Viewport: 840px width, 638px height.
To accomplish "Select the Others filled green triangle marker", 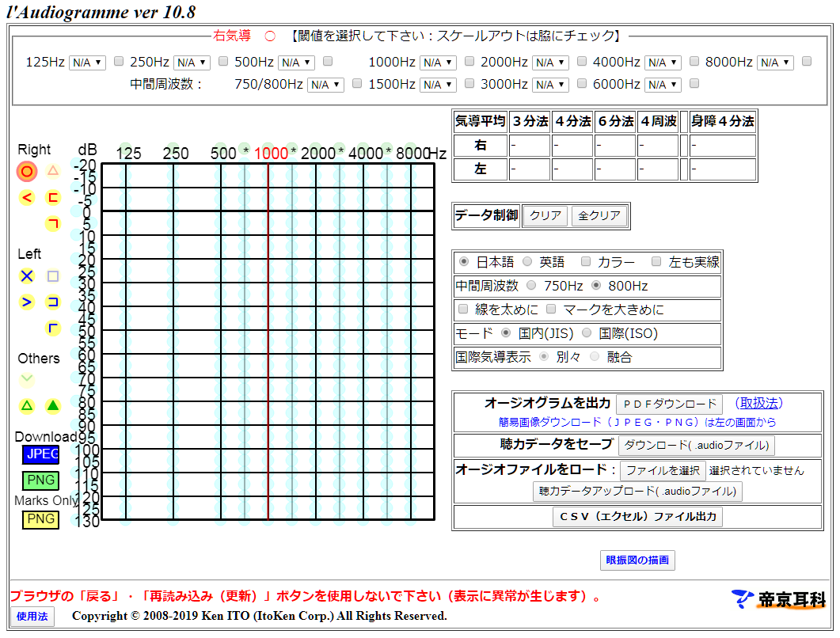I will pyautogui.click(x=52, y=406).
